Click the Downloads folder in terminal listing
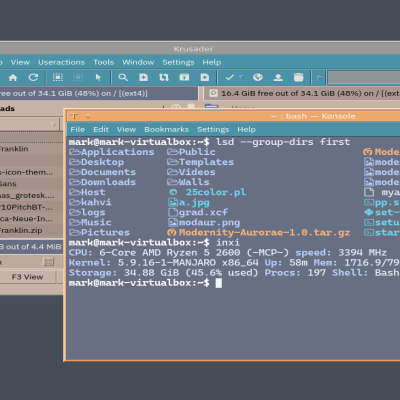This screenshot has height=400, width=400. pyautogui.click(x=103, y=182)
